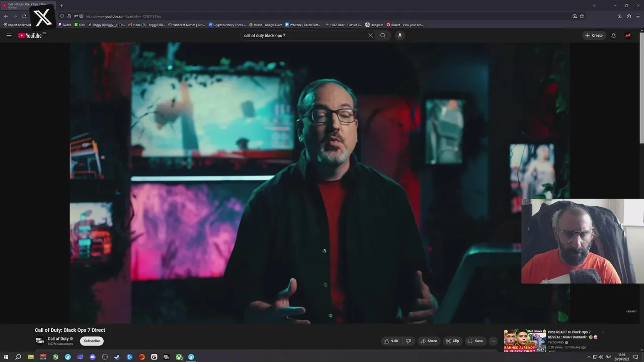Open tracking protection shield icon

point(62,16)
